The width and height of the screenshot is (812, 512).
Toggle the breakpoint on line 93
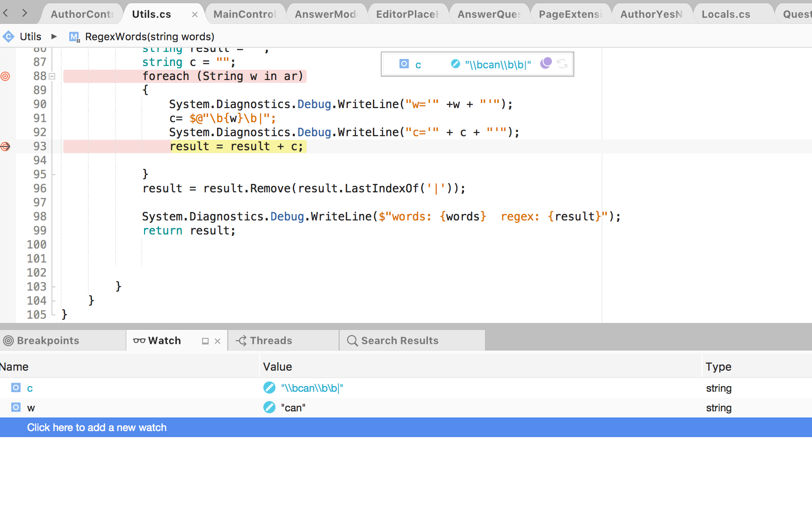point(5,146)
